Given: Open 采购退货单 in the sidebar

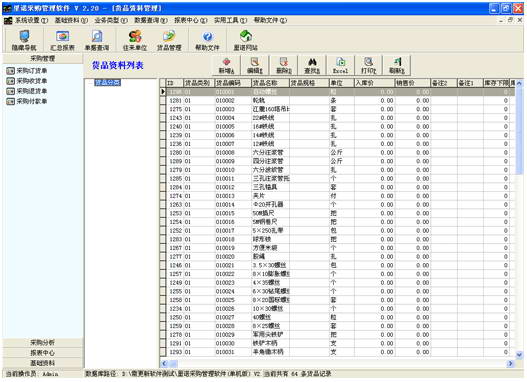Looking at the screenshot, I should coord(27,91).
